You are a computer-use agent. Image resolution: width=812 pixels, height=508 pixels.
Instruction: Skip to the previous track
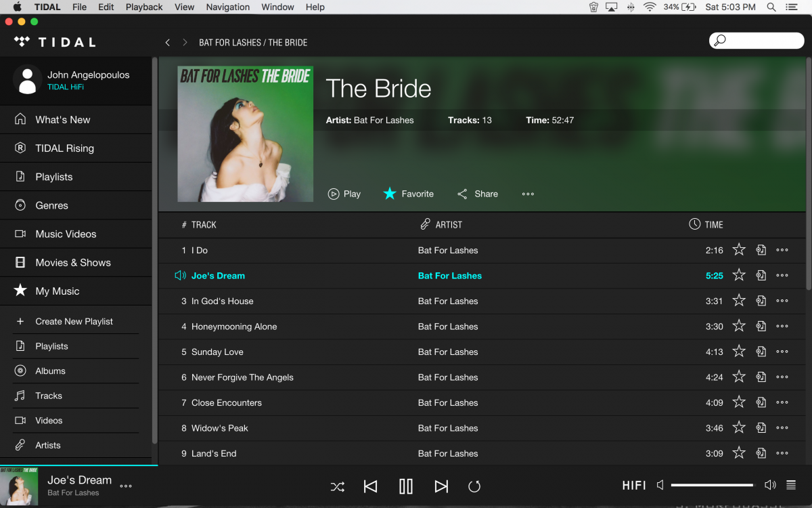[370, 486]
